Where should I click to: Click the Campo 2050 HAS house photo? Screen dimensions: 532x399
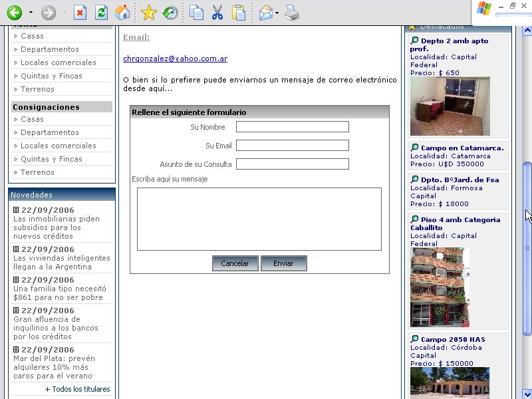coord(450,383)
